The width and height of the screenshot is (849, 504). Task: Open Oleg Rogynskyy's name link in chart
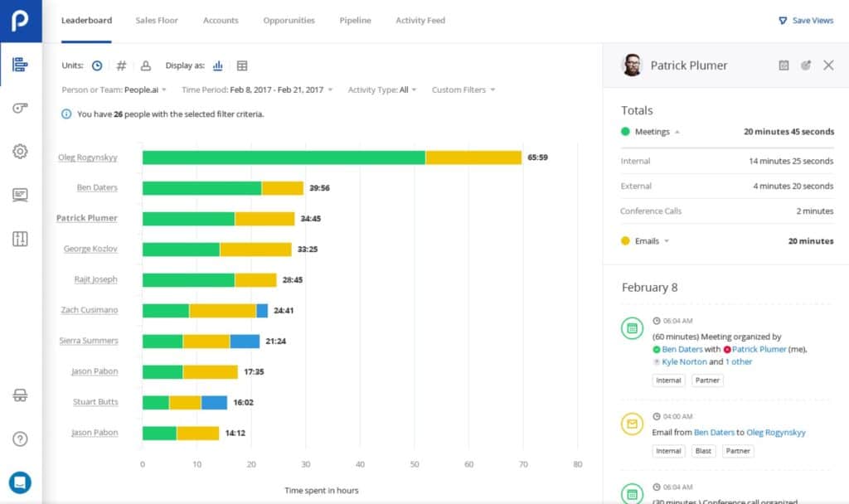pyautogui.click(x=88, y=157)
